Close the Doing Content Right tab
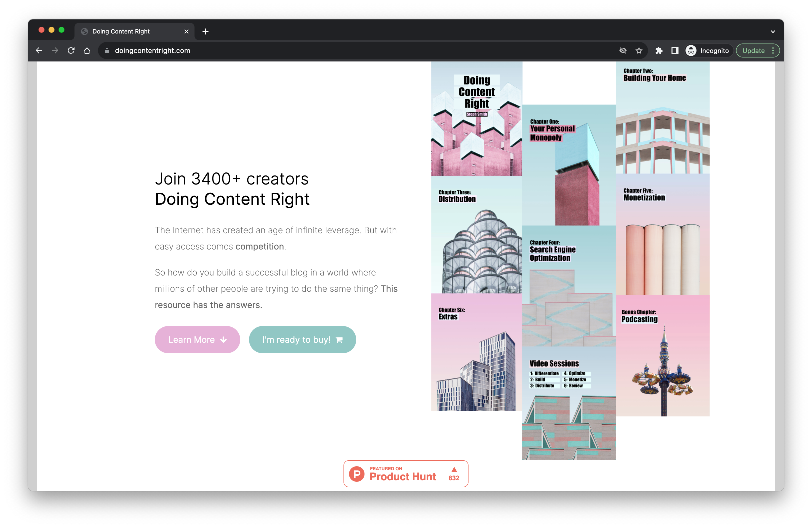The width and height of the screenshot is (812, 528). coord(186,31)
